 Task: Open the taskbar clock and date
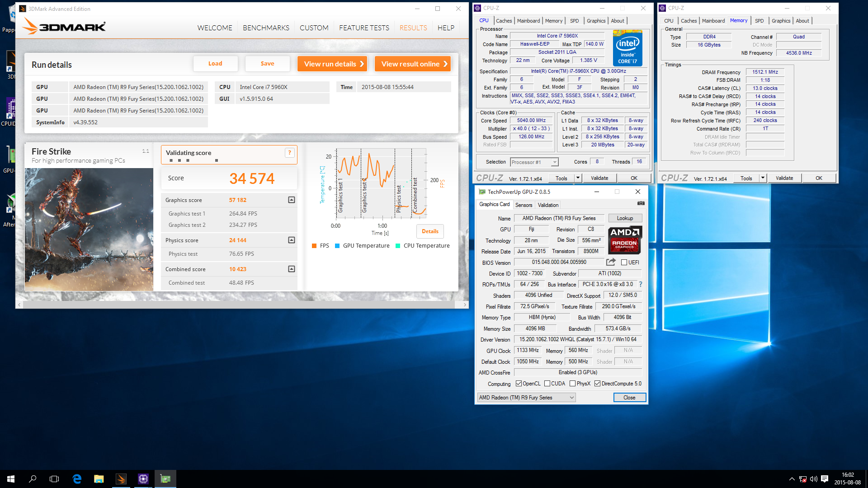point(848,479)
